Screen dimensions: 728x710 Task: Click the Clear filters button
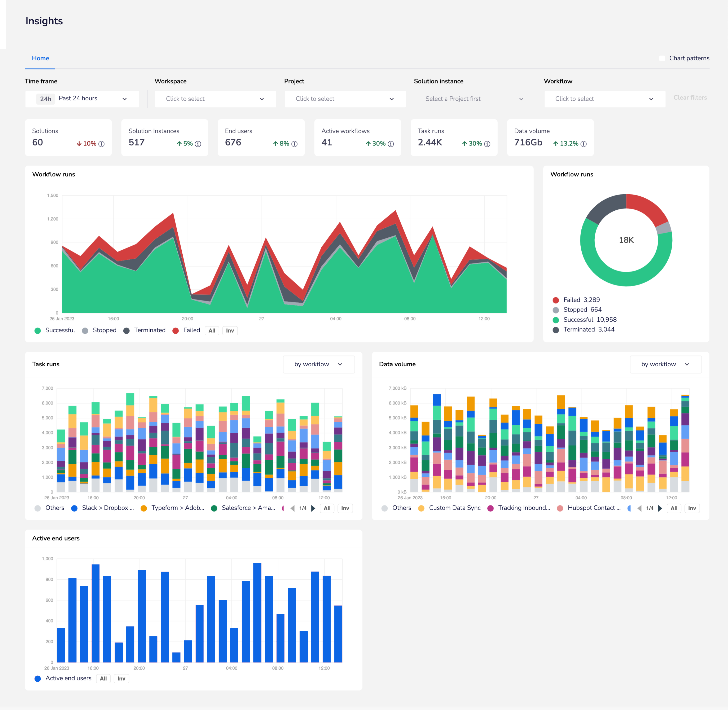click(x=690, y=98)
